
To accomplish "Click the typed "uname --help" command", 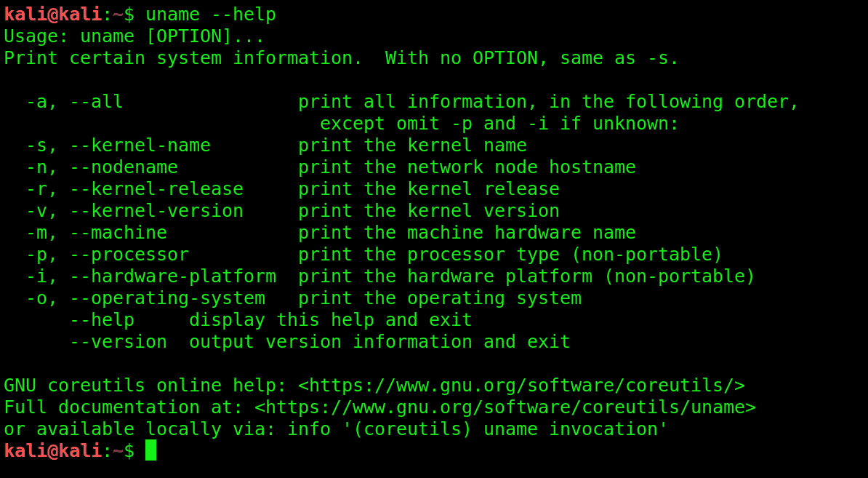I will 211,14.
